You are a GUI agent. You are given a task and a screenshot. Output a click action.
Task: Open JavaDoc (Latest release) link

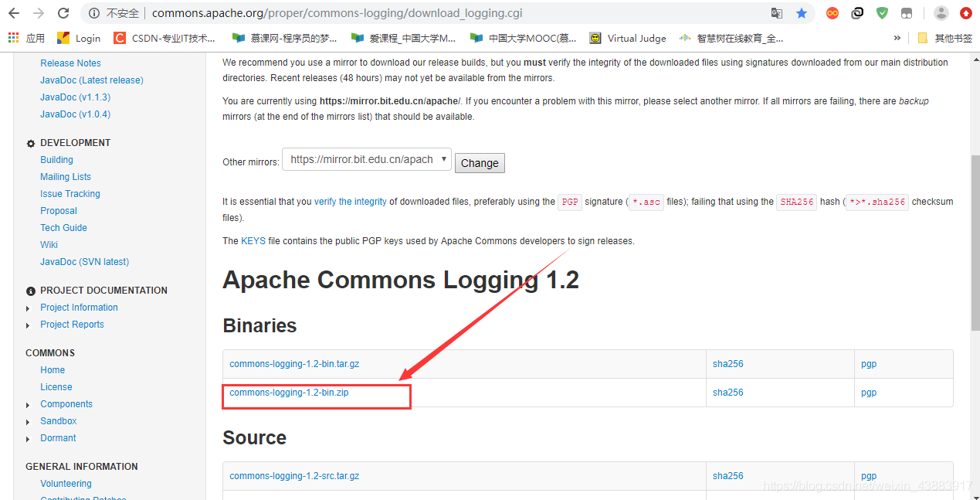click(x=92, y=80)
